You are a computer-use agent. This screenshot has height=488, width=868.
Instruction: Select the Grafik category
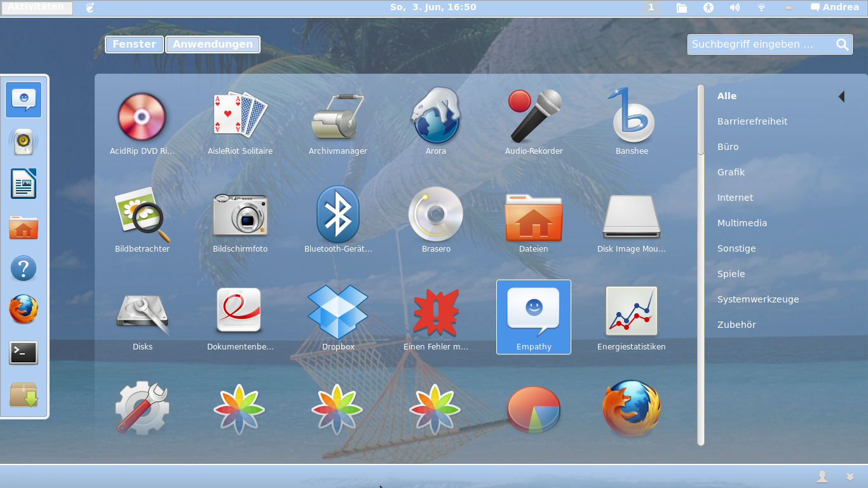tap(731, 172)
